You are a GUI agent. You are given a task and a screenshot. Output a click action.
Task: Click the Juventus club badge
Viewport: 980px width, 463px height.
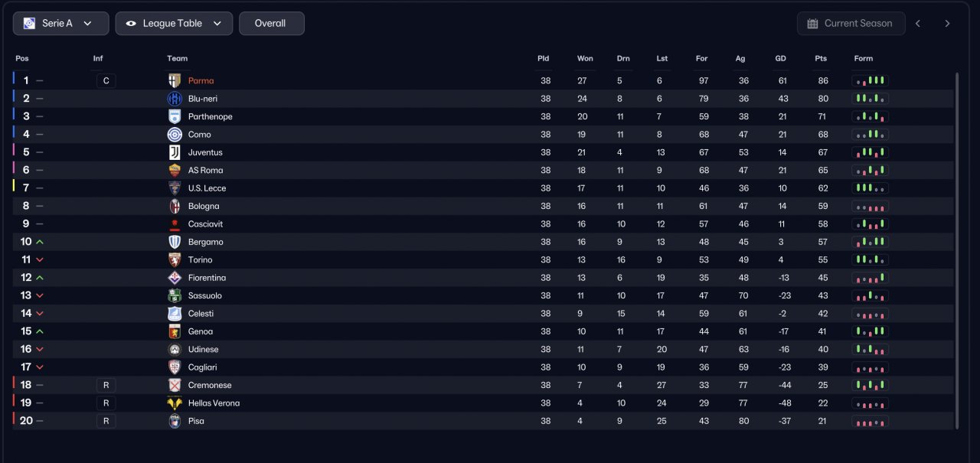coord(175,152)
